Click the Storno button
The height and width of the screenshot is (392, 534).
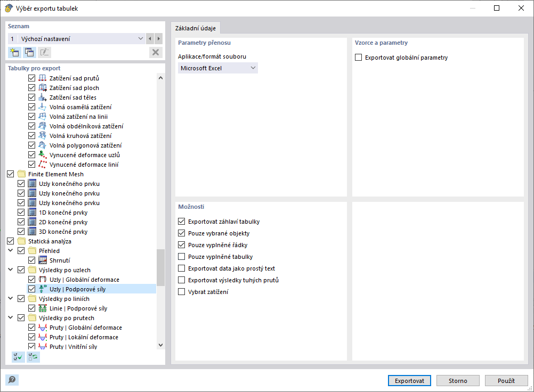[x=458, y=381]
